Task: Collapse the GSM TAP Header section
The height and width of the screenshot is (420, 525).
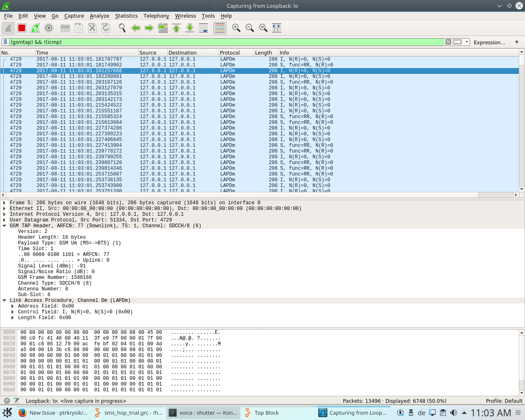Action: (5, 226)
